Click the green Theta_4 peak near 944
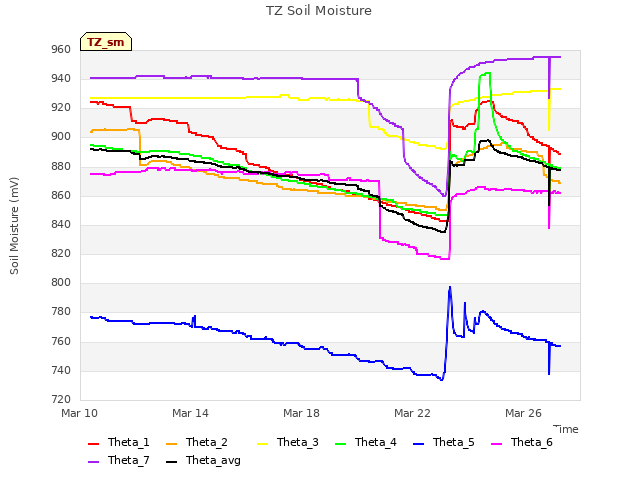Screen dimensions: 640x480 click(x=485, y=73)
